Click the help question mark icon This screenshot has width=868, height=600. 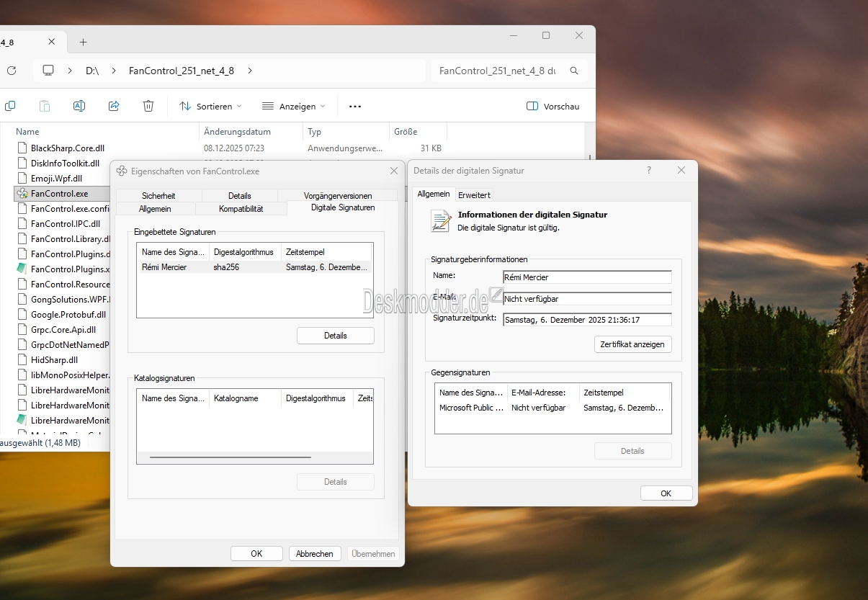click(x=649, y=171)
